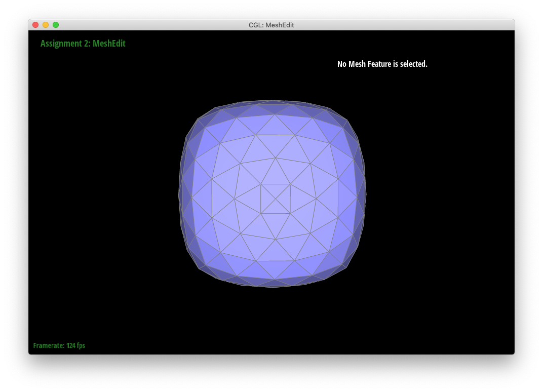Select the right triangle inside the innermost square
The height and width of the screenshot is (392, 543).
point(285,199)
